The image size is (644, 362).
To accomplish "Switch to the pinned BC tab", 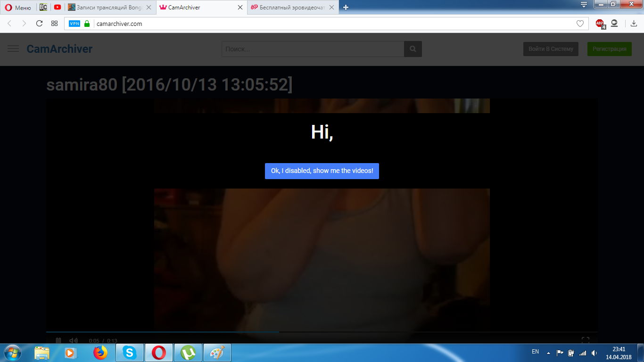I will click(43, 8).
